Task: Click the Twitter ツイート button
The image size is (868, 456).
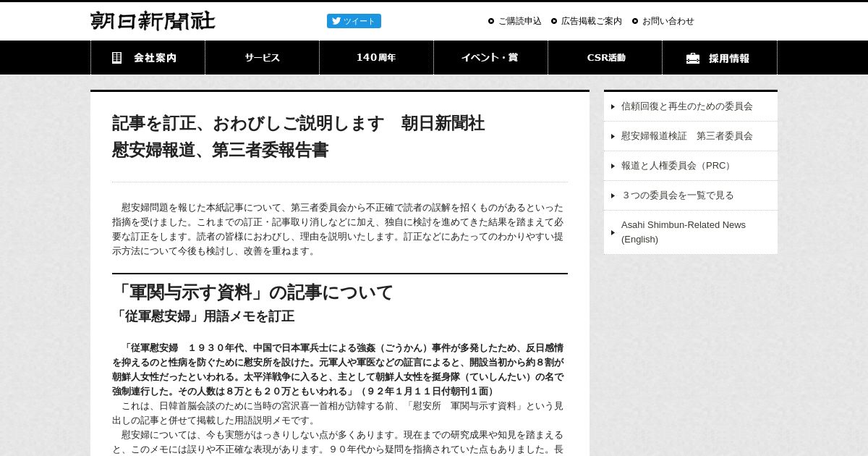Action: (x=354, y=21)
